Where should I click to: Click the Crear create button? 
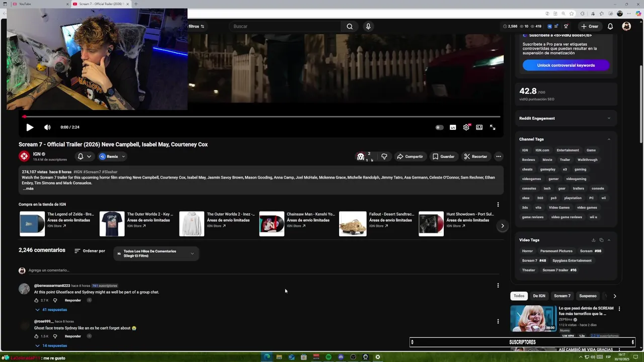coord(590,26)
